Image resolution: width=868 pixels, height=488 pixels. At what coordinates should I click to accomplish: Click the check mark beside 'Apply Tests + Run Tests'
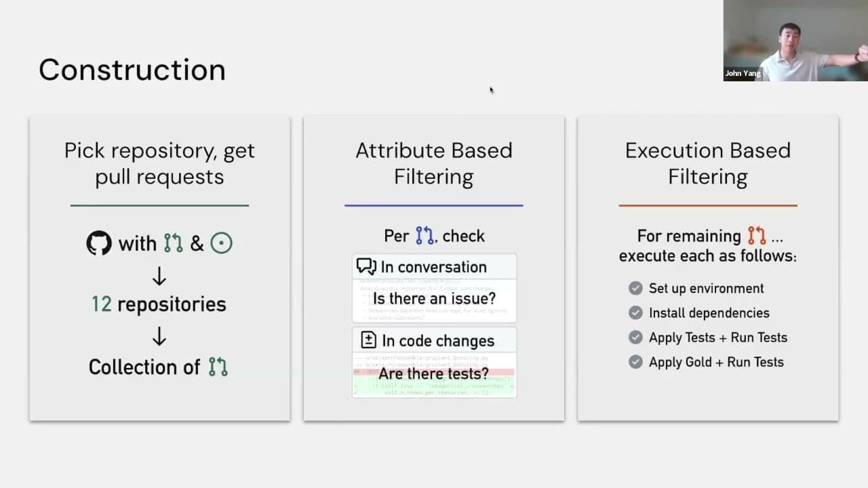coord(635,337)
